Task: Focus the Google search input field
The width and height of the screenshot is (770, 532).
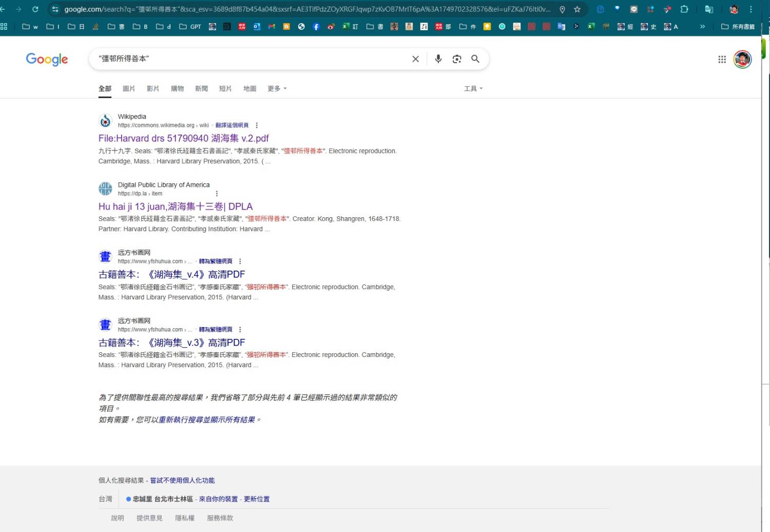Action: [x=252, y=59]
